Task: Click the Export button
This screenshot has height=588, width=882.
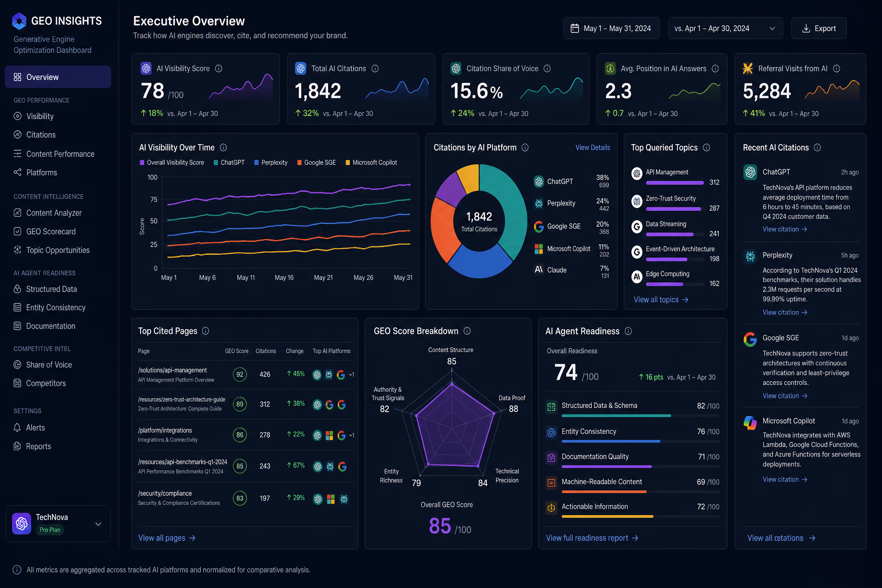Action: 819,28
